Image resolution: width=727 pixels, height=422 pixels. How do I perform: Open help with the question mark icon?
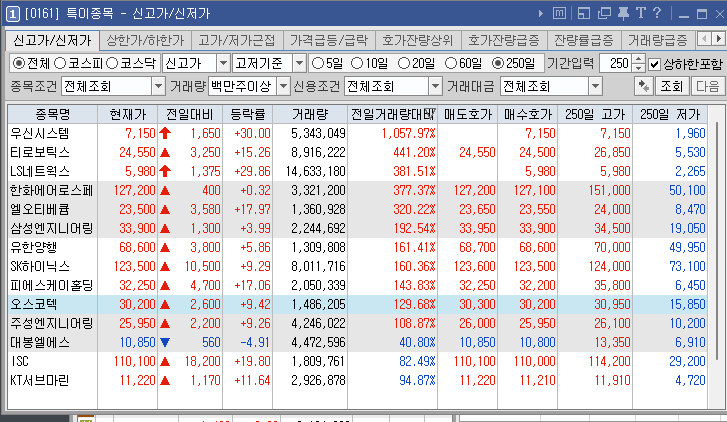(657, 13)
